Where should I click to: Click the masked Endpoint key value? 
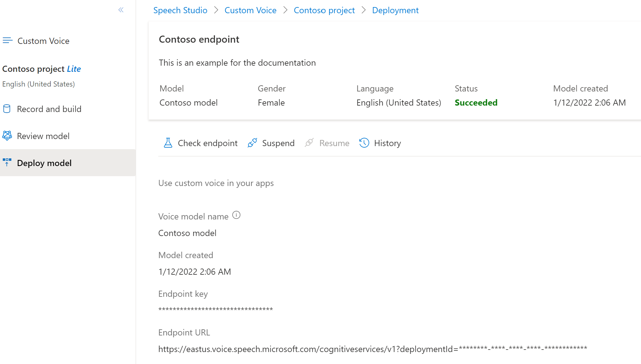215,309
